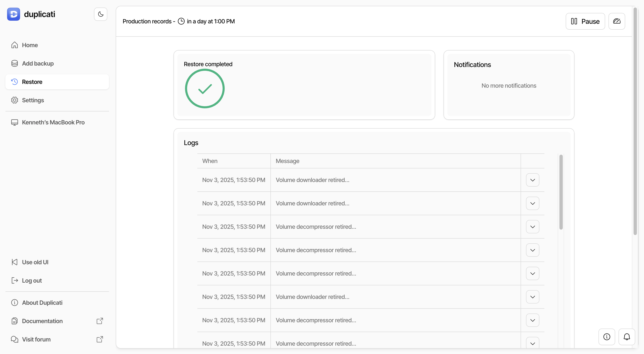Open the throttle speed gauge icon
The image size is (644, 354).
616,21
